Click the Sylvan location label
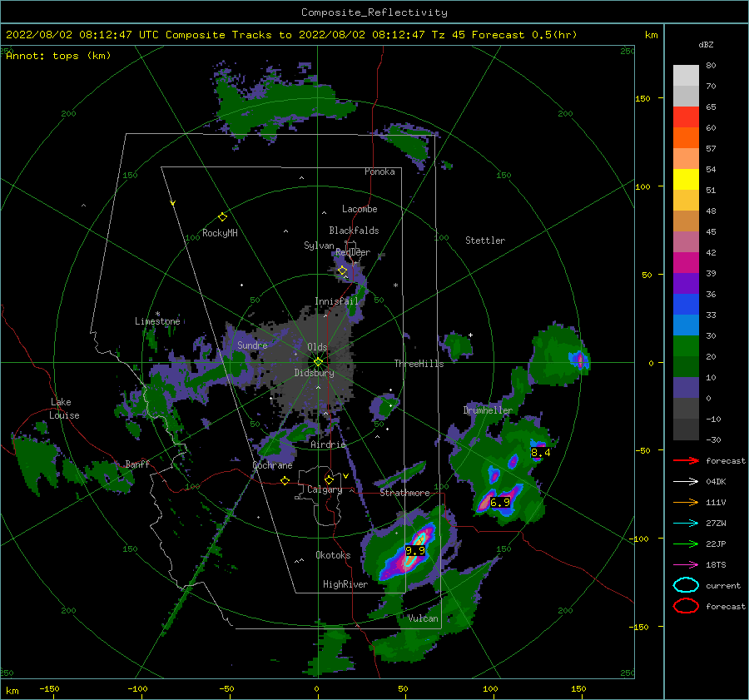The height and width of the screenshot is (700, 749). point(319,246)
